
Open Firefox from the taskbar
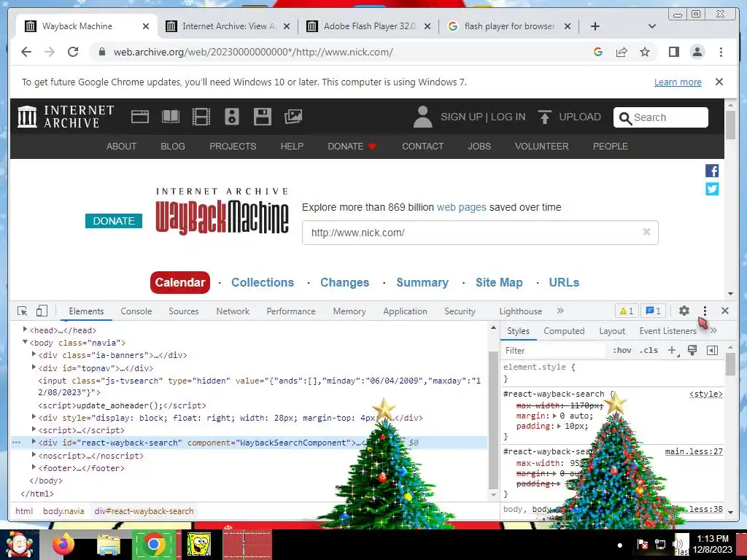pyautogui.click(x=63, y=544)
